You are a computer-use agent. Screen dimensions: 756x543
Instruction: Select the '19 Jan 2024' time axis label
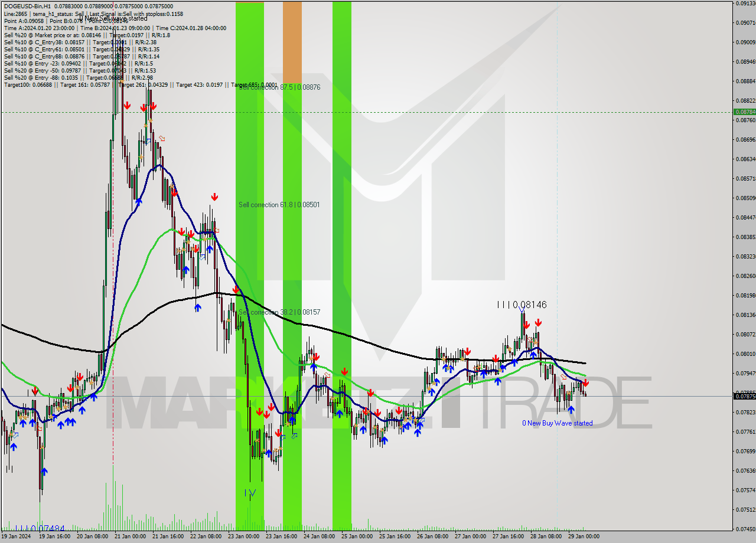click(x=15, y=537)
